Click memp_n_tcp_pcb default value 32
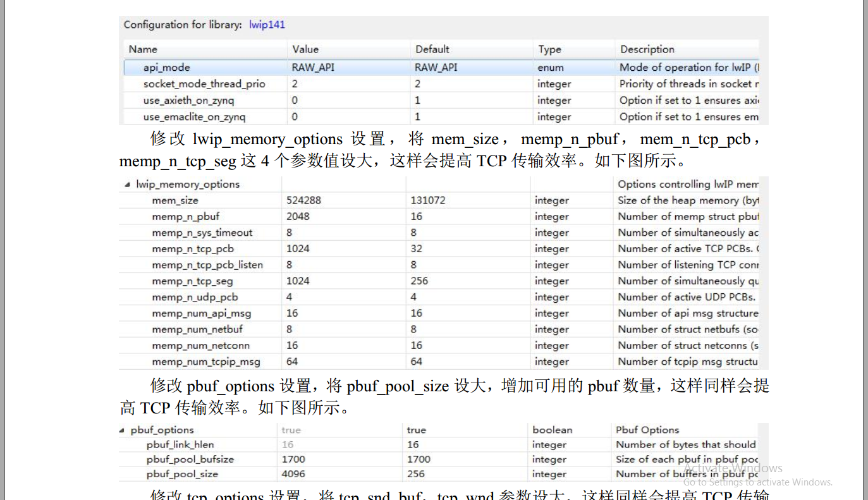 pyautogui.click(x=417, y=248)
